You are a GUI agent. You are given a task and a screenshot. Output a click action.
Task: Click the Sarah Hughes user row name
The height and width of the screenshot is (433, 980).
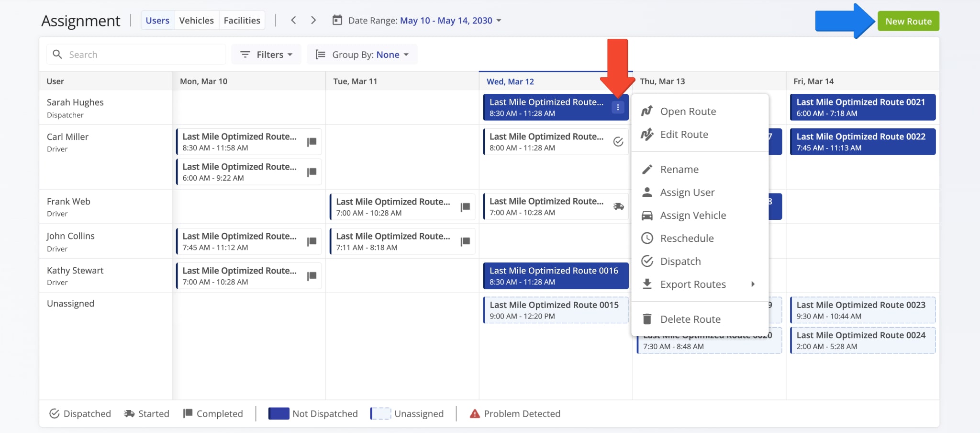(x=75, y=102)
